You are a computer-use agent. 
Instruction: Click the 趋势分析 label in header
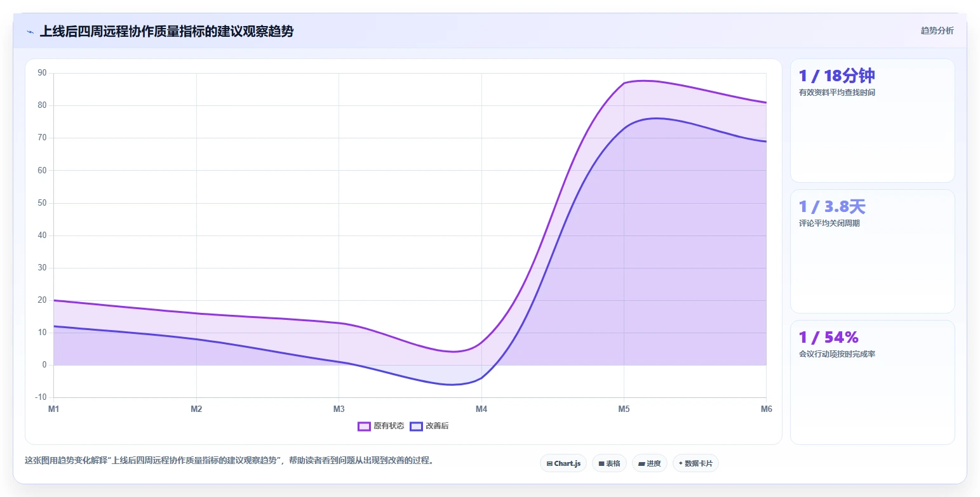[937, 31]
